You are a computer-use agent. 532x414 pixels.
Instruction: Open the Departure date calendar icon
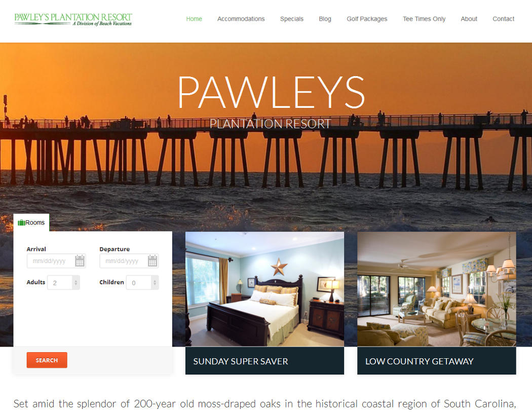[x=153, y=260]
